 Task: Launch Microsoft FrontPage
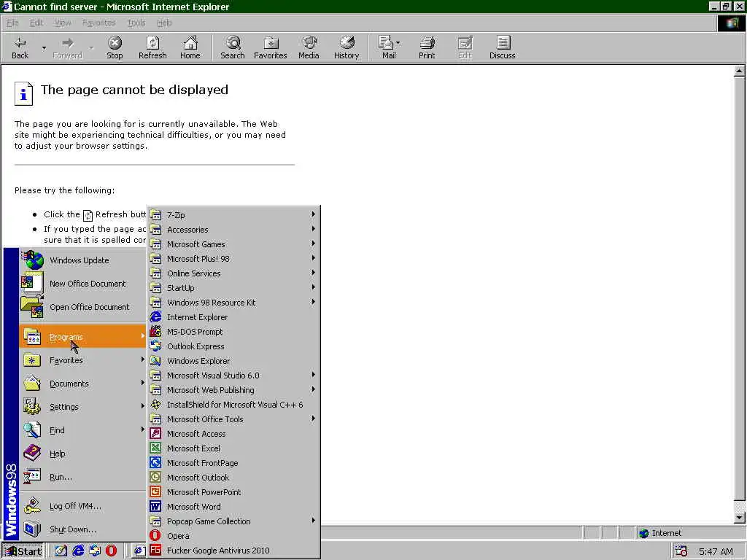233,463
